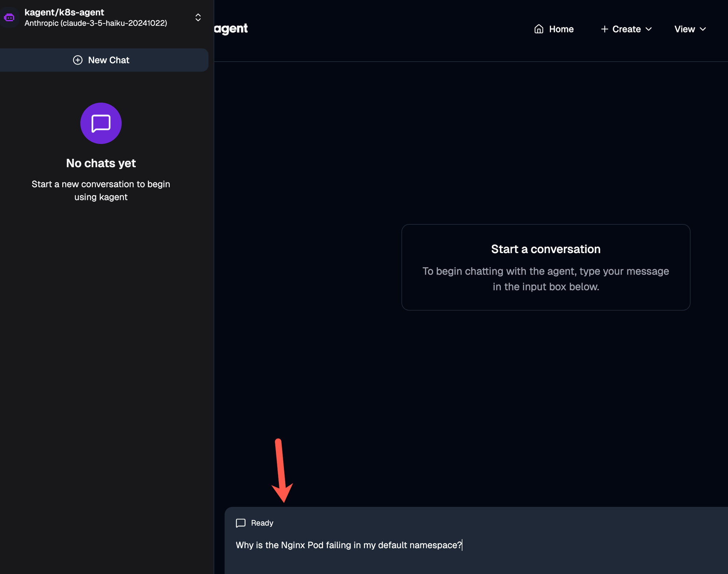
Task: Click the chat bubble icon beside Ready
Action: tap(241, 523)
